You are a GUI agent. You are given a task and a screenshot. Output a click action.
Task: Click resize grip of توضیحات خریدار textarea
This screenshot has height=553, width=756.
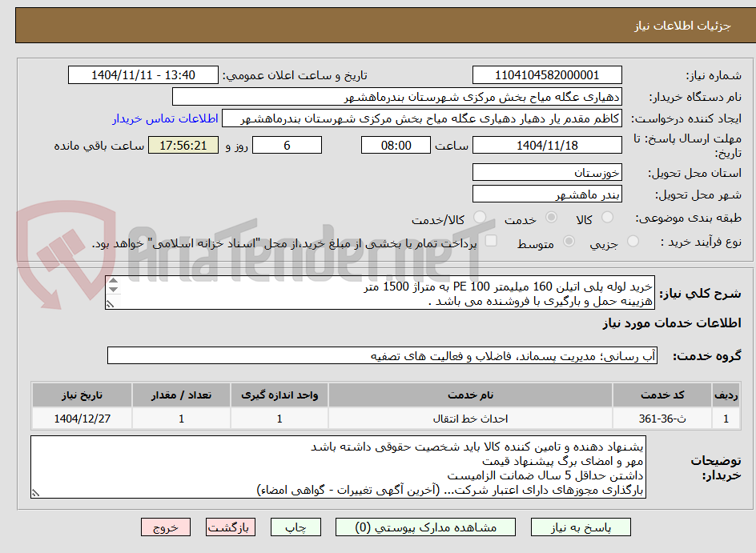pos(35,493)
